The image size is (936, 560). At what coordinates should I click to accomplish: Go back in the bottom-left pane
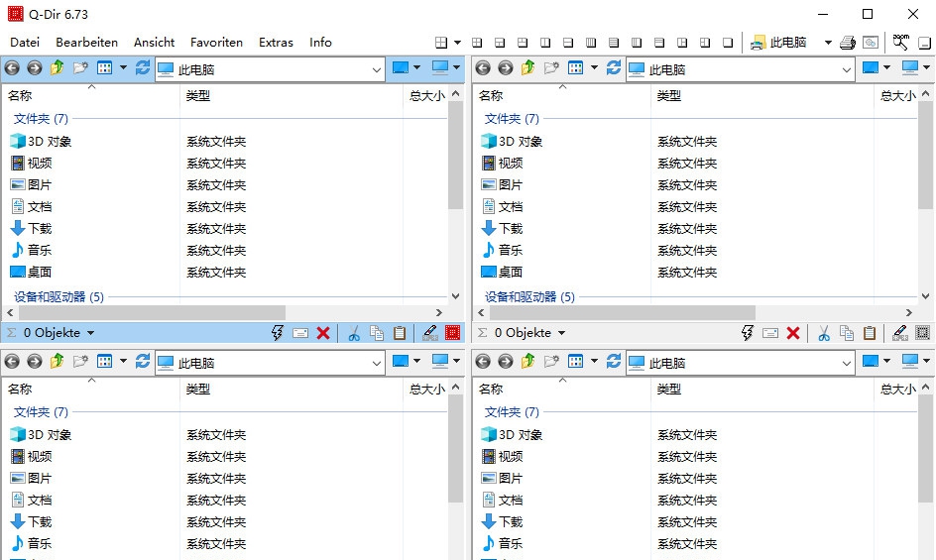click(12, 361)
